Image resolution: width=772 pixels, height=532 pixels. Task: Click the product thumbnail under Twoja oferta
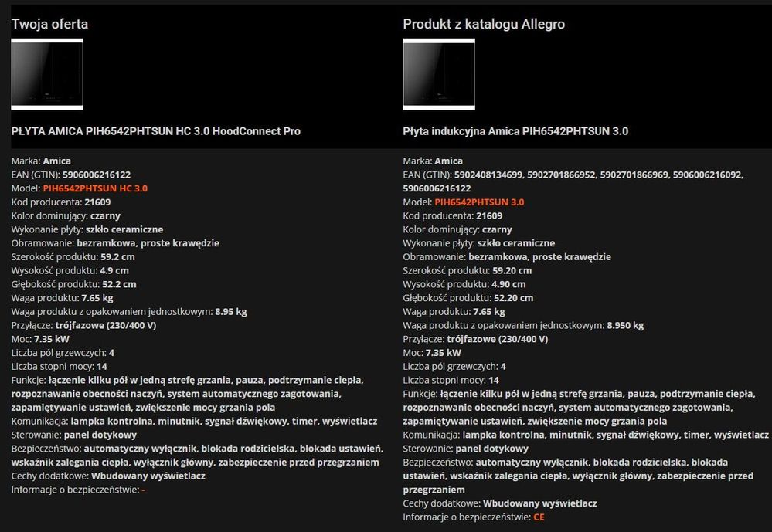(47, 74)
